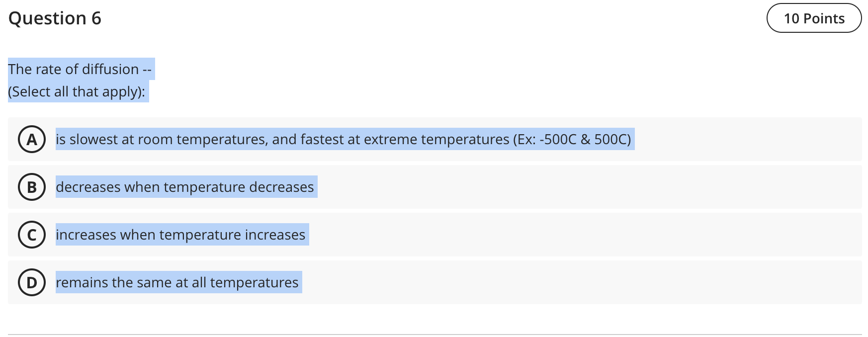
Task: Select answer choice C circle icon
Action: coord(31,235)
